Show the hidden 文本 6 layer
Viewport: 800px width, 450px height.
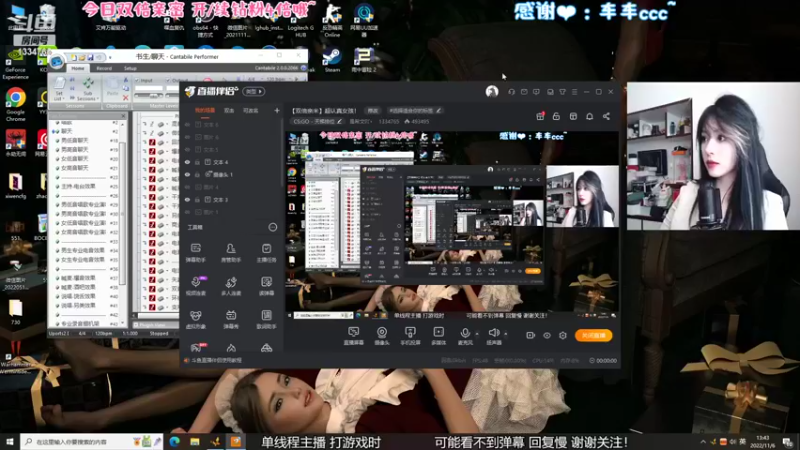(x=187, y=124)
